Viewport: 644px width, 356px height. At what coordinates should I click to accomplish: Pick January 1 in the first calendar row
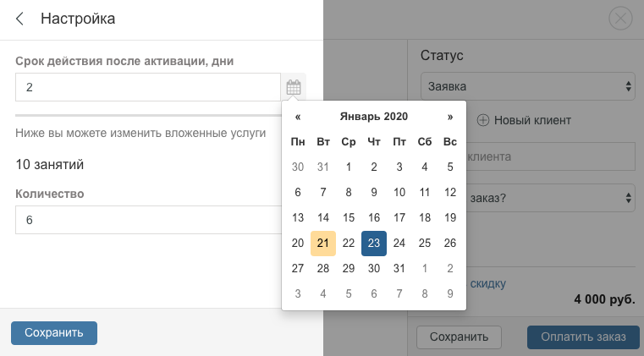(x=349, y=167)
